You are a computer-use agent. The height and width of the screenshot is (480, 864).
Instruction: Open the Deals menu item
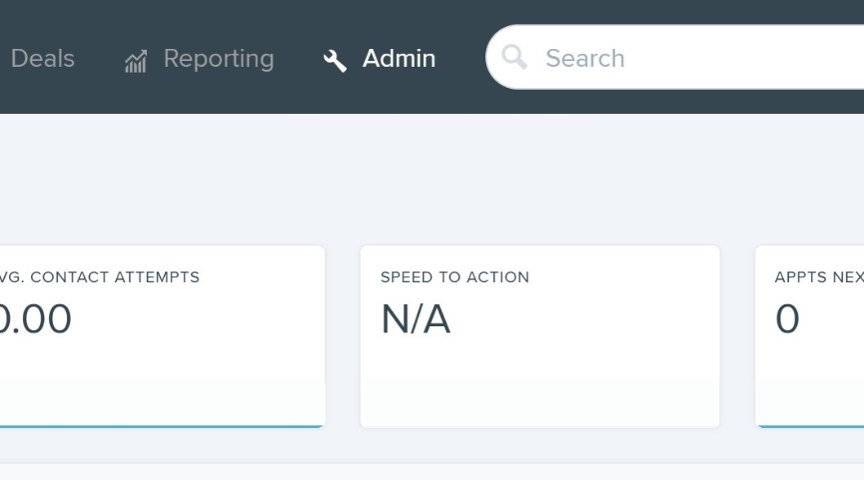point(42,58)
